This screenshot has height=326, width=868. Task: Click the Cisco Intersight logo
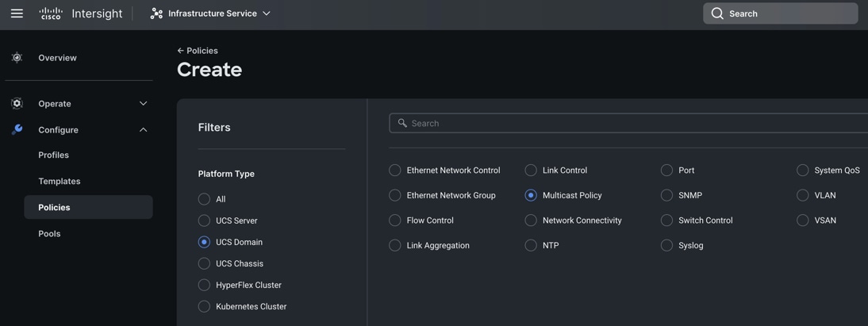(80, 13)
